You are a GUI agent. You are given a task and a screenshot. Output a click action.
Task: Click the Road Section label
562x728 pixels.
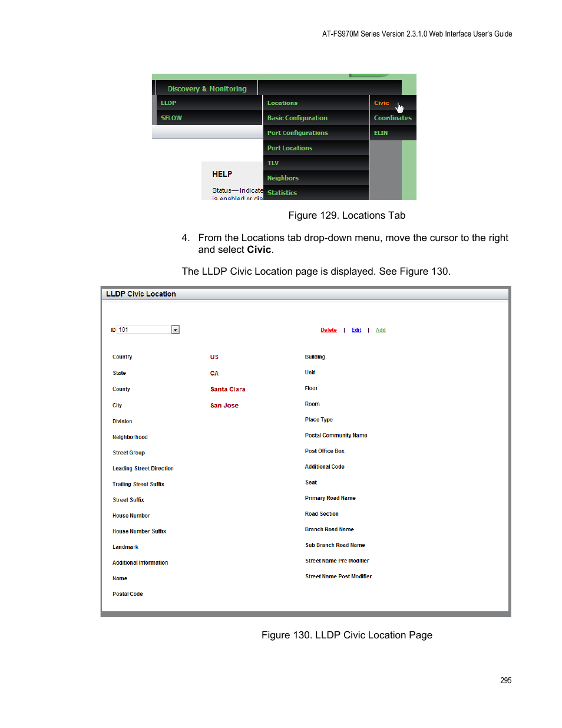(x=322, y=514)
